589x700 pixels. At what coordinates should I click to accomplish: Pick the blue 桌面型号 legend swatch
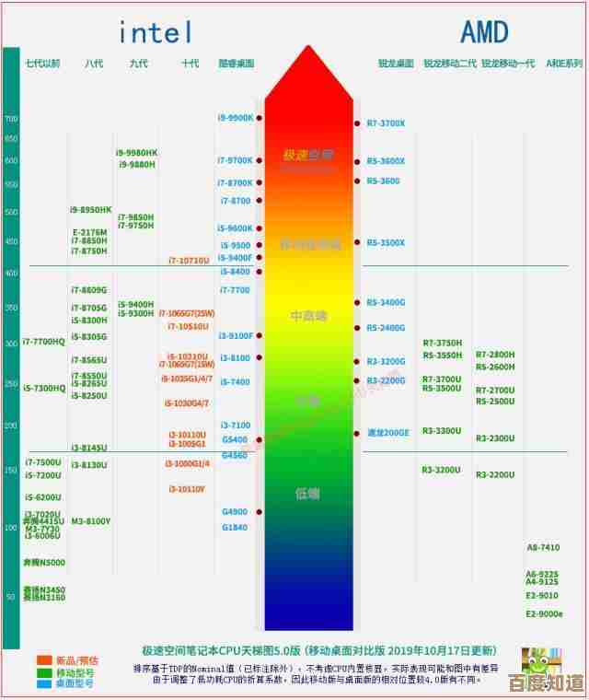pyautogui.click(x=44, y=684)
